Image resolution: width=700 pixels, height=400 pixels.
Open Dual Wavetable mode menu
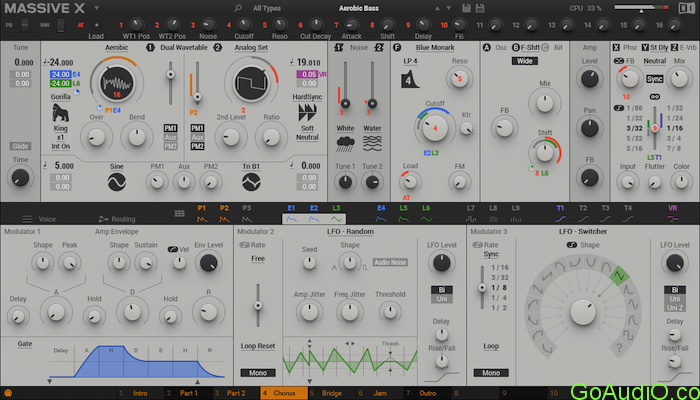184,47
